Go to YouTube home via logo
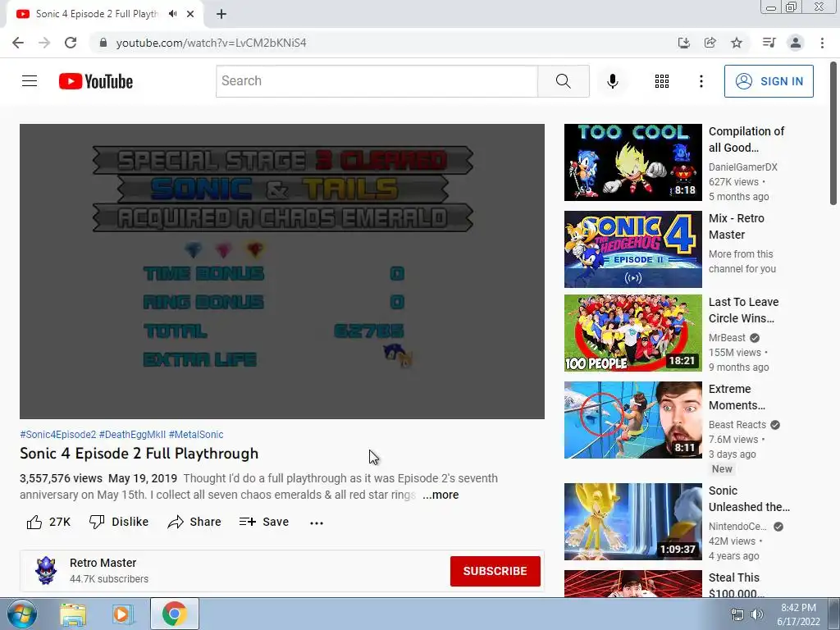The image size is (840, 630). point(96,81)
